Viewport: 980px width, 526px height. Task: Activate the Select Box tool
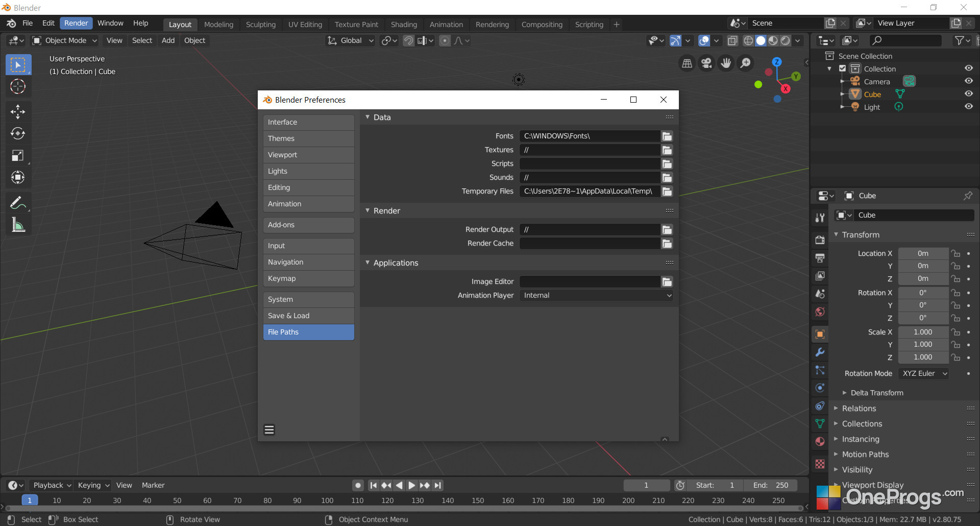coord(18,65)
